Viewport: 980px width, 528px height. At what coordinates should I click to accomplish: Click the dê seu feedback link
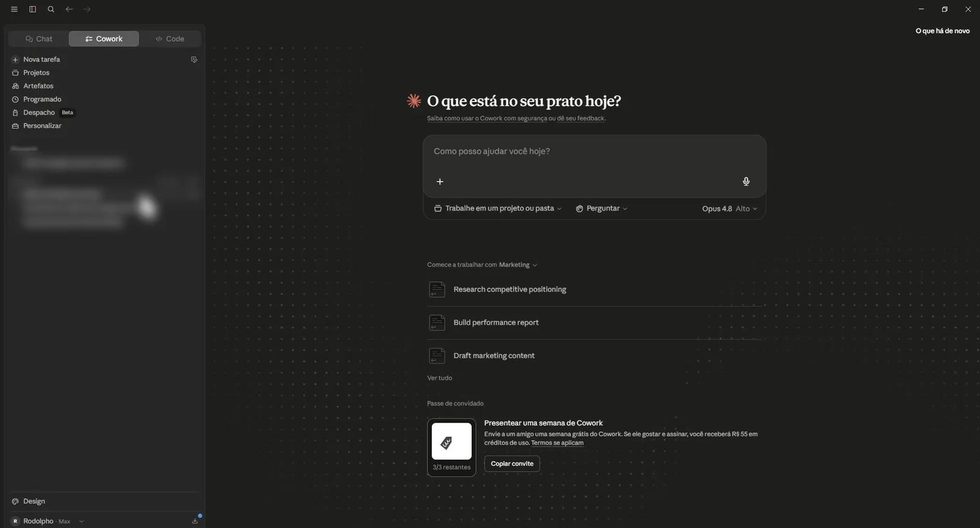pyautogui.click(x=581, y=118)
